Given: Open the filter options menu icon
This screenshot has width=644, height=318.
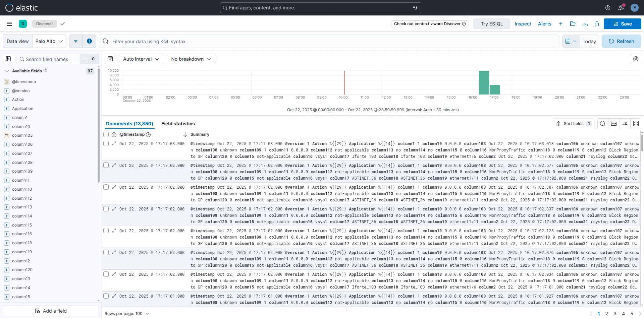Looking at the screenshot, I should click(76, 41).
